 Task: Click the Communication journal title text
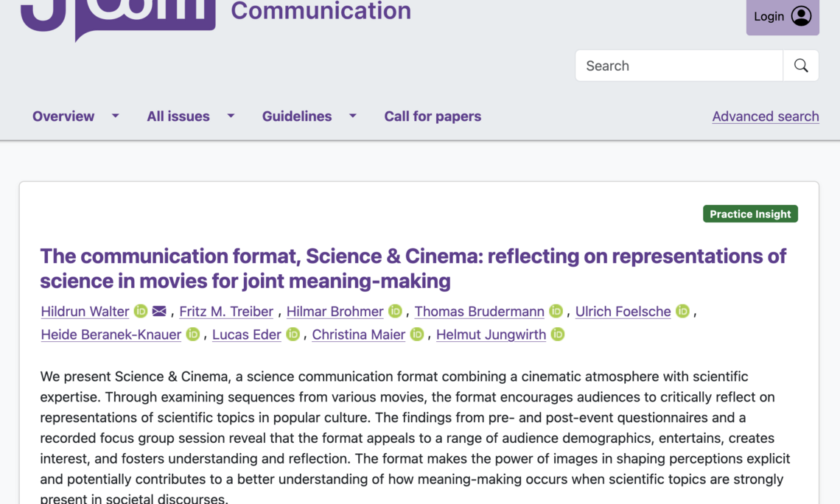(321, 11)
